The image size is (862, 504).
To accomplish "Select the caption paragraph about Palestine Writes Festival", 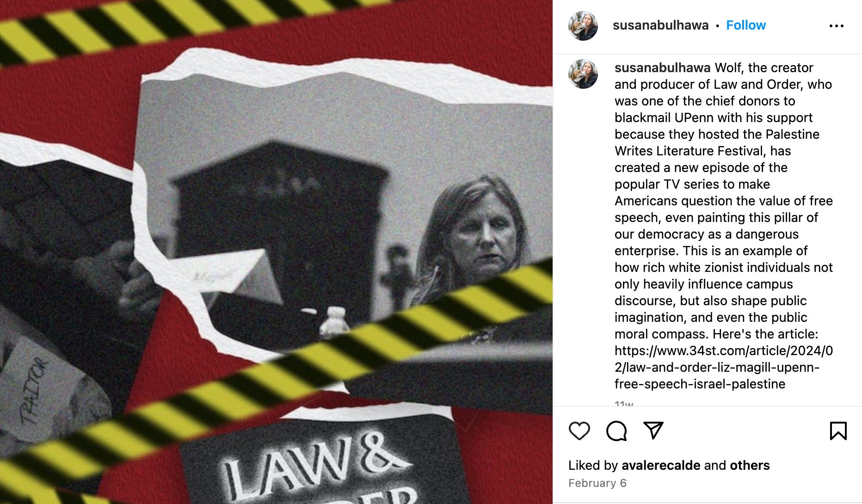I will (x=724, y=226).
